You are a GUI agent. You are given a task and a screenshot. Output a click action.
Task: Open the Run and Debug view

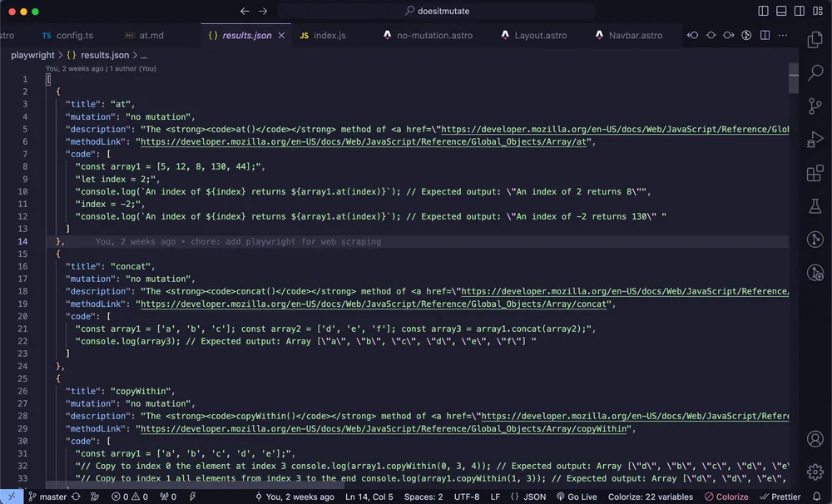(815, 140)
